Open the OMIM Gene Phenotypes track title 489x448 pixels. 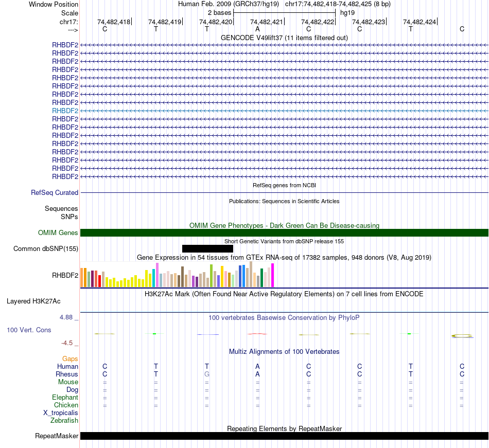click(x=284, y=225)
